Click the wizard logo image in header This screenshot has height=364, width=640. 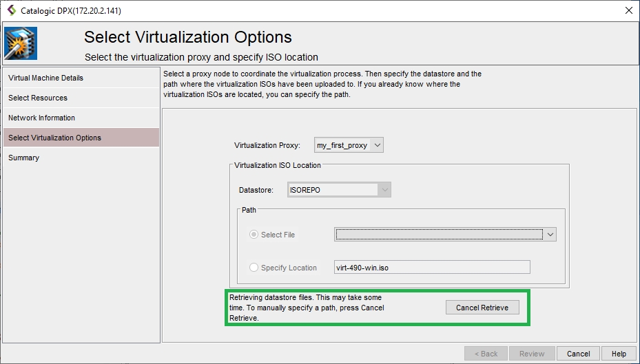[x=21, y=43]
